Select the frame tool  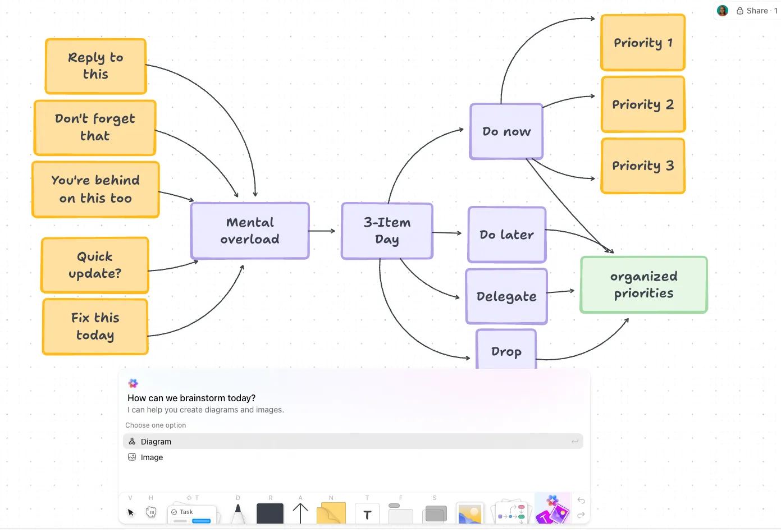[x=400, y=513]
